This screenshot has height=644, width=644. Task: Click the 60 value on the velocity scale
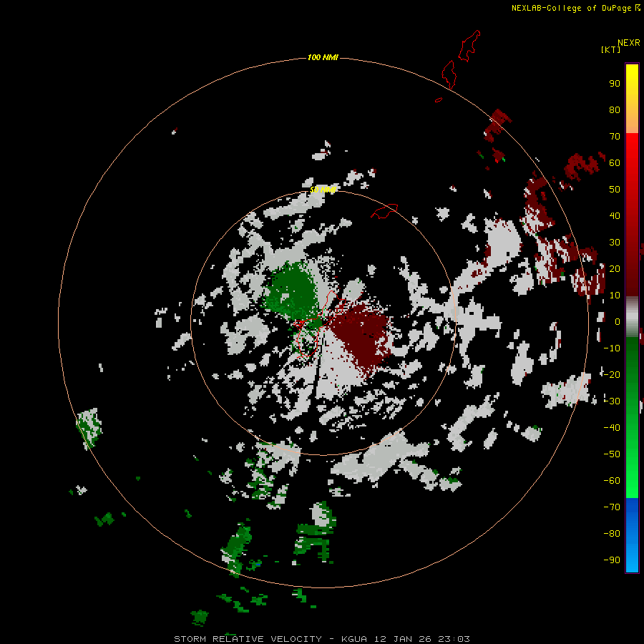pos(615,163)
